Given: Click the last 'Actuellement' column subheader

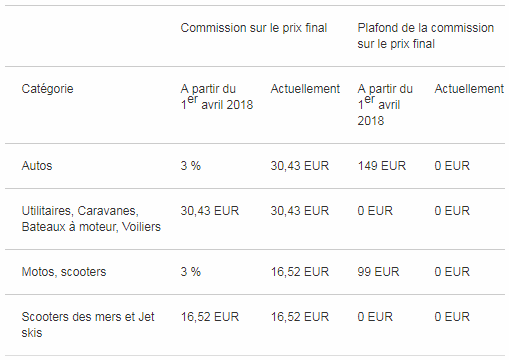Looking at the screenshot, I should (469, 89).
